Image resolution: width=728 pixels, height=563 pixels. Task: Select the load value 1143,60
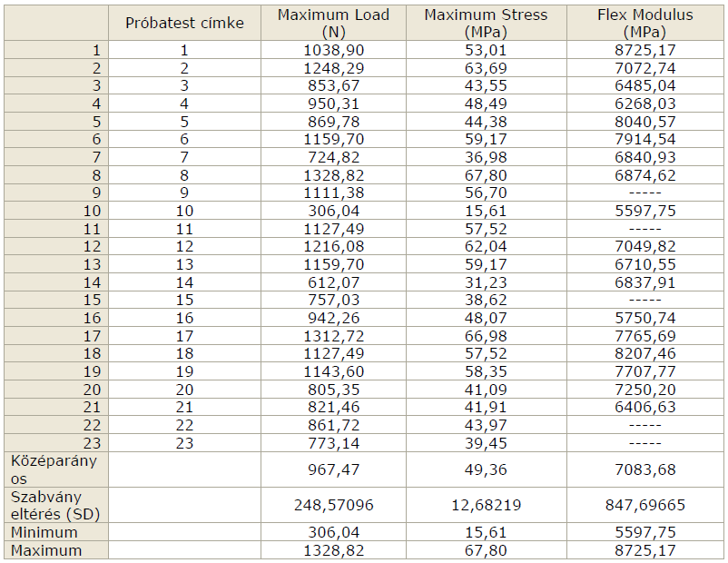click(x=333, y=371)
